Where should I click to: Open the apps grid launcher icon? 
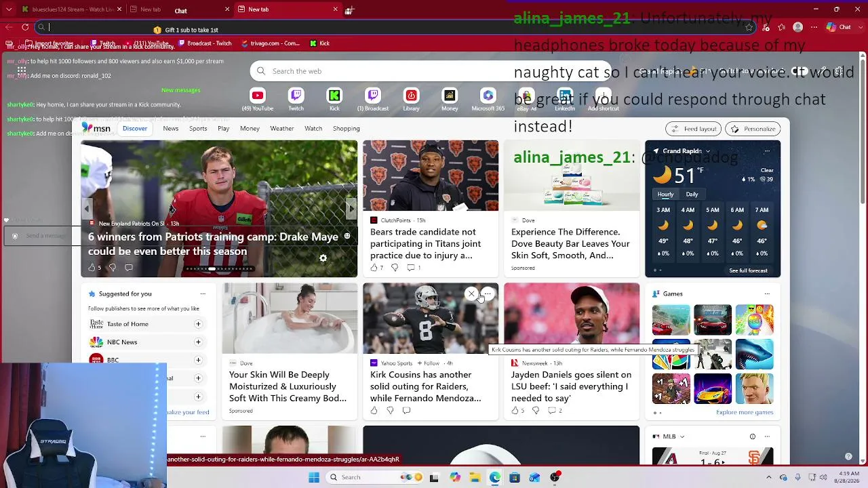22,70
